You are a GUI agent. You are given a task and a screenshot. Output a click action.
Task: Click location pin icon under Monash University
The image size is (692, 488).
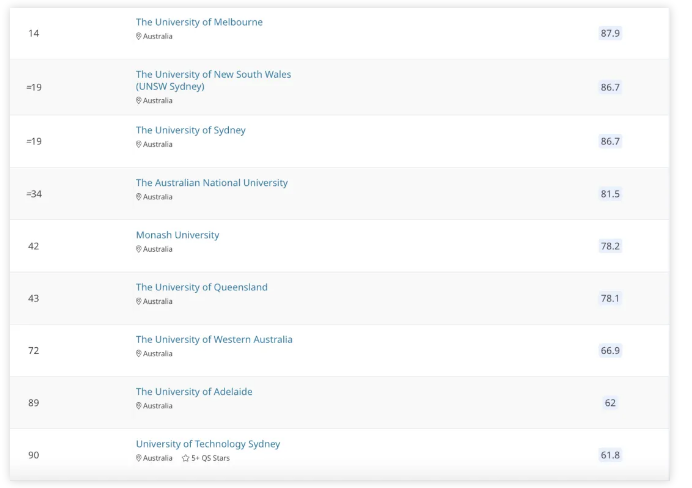pos(139,249)
